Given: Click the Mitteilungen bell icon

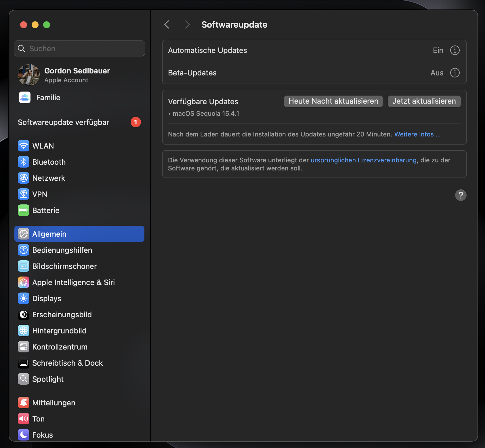Looking at the screenshot, I should point(24,403).
